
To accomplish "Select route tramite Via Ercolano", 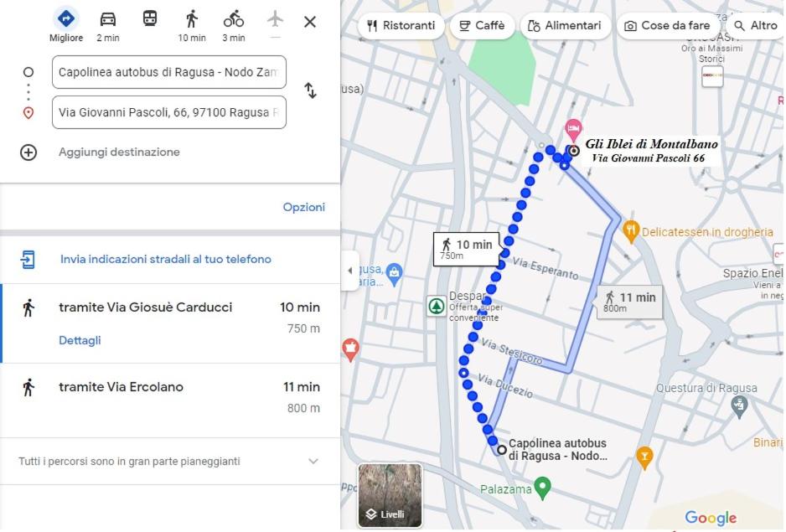I will click(x=170, y=400).
